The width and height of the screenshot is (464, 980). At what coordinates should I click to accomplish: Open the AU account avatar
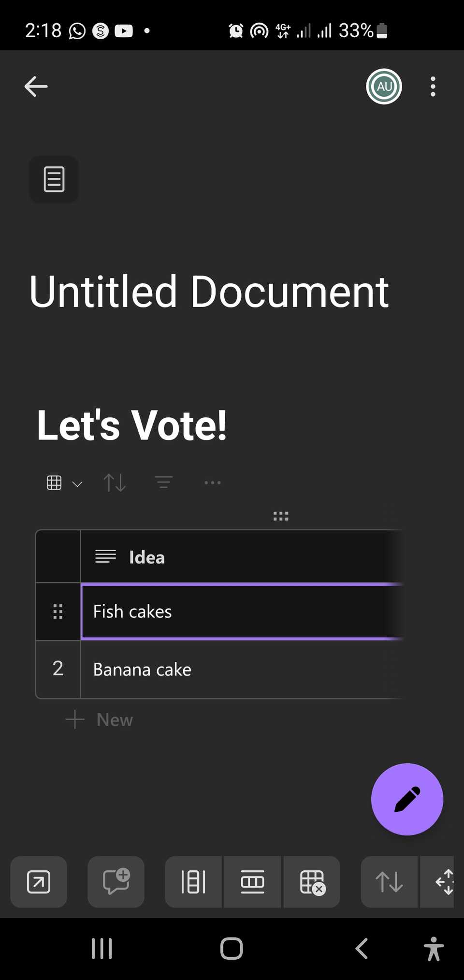pos(383,86)
